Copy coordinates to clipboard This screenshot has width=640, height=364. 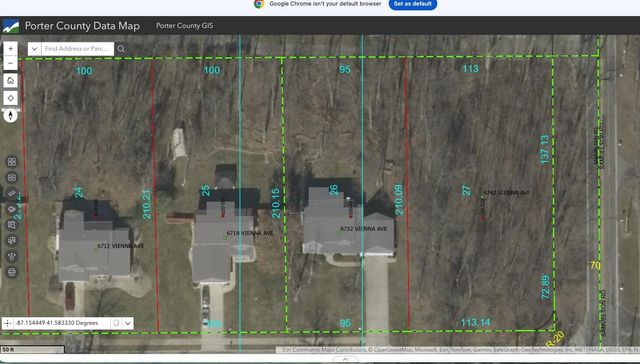tap(116, 323)
